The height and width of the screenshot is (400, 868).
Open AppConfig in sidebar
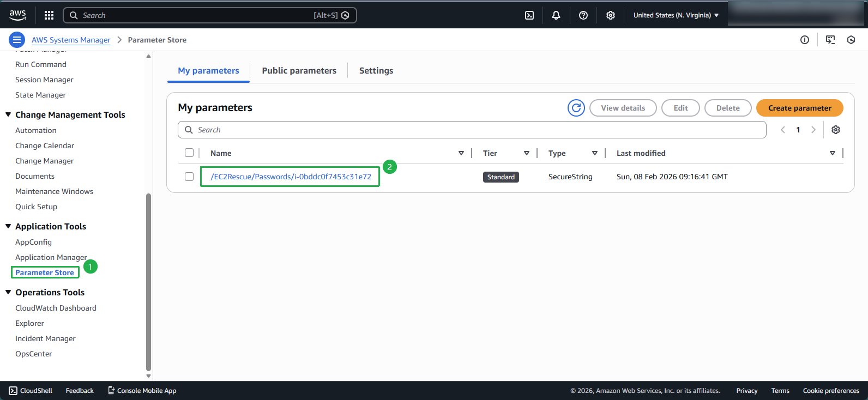33,242
